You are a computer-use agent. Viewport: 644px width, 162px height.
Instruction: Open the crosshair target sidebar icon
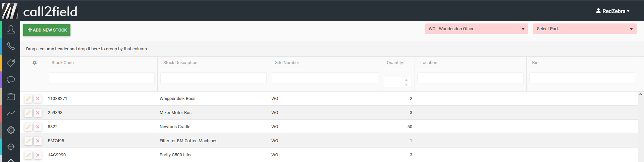click(x=11, y=147)
